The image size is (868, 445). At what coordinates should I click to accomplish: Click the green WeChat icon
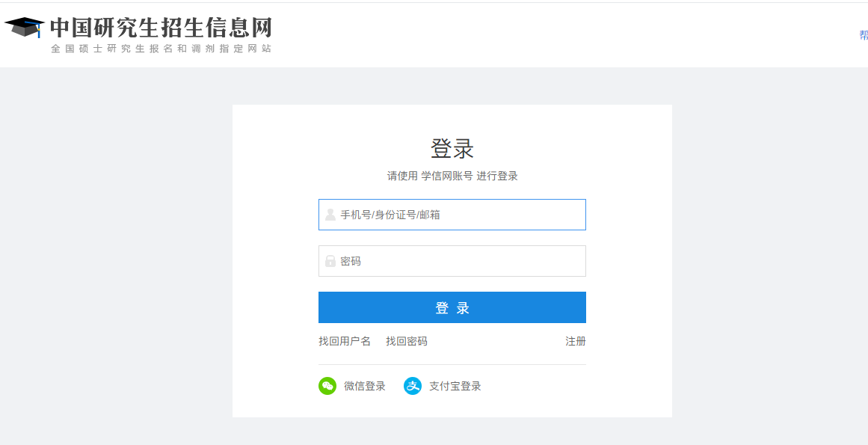tap(327, 386)
